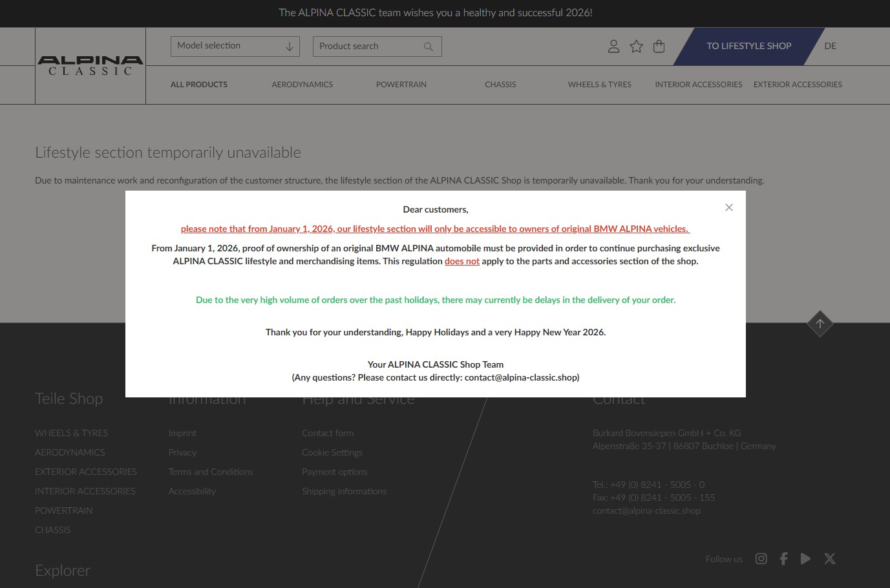Open the shopping bag cart

click(x=659, y=46)
